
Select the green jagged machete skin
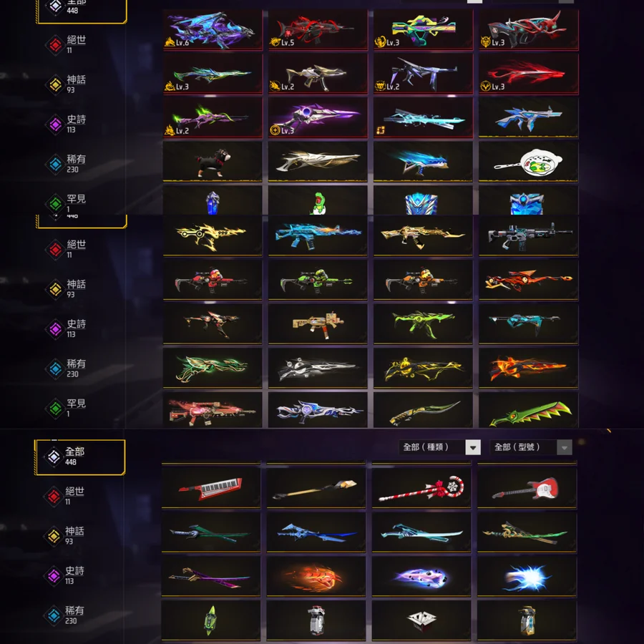pos(528,411)
